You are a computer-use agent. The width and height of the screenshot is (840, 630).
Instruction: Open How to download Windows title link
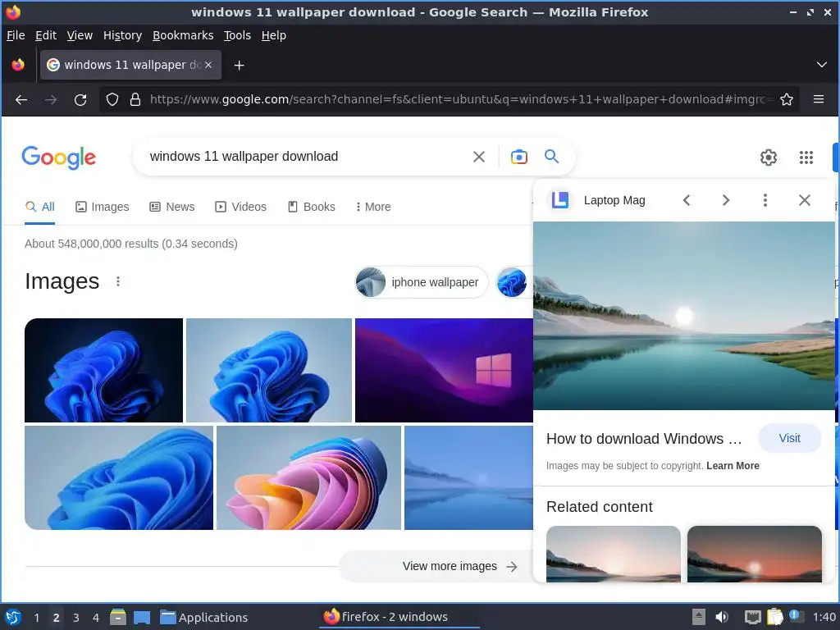(644, 439)
